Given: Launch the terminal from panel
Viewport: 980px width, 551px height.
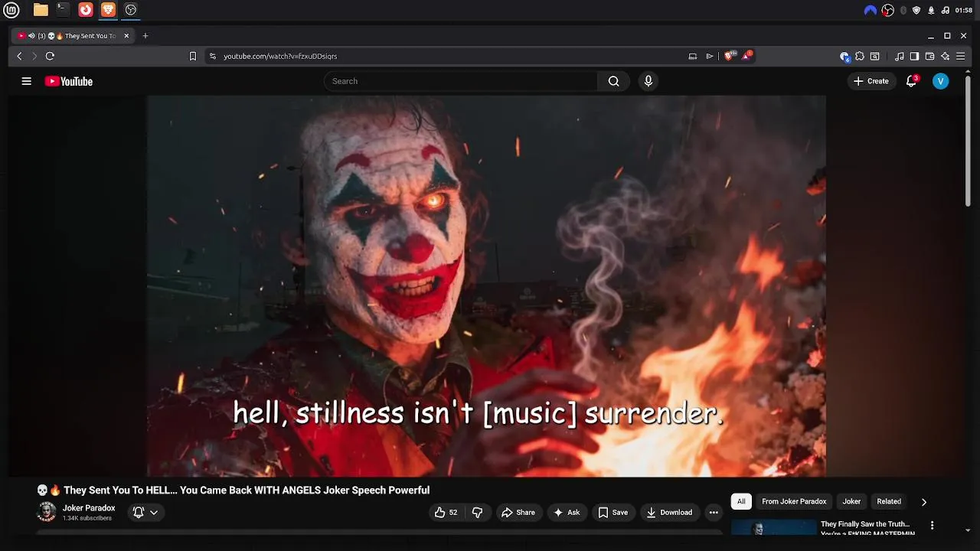Looking at the screenshot, I should coord(63,10).
